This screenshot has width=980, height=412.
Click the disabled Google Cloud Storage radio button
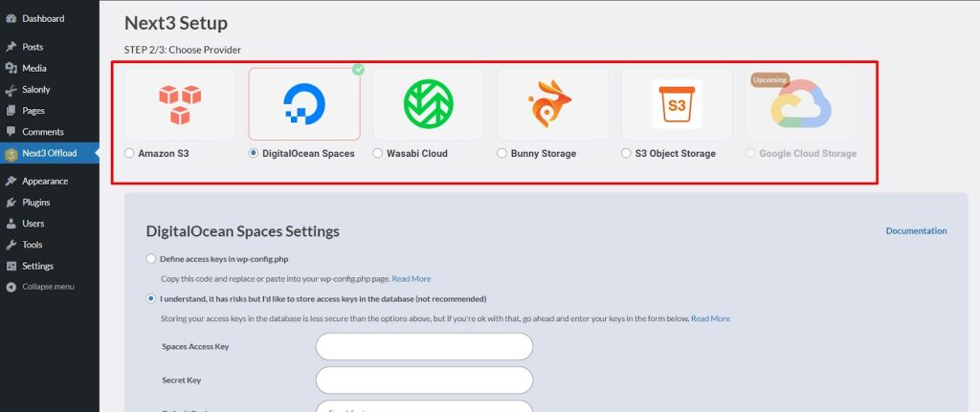pyautogui.click(x=750, y=153)
